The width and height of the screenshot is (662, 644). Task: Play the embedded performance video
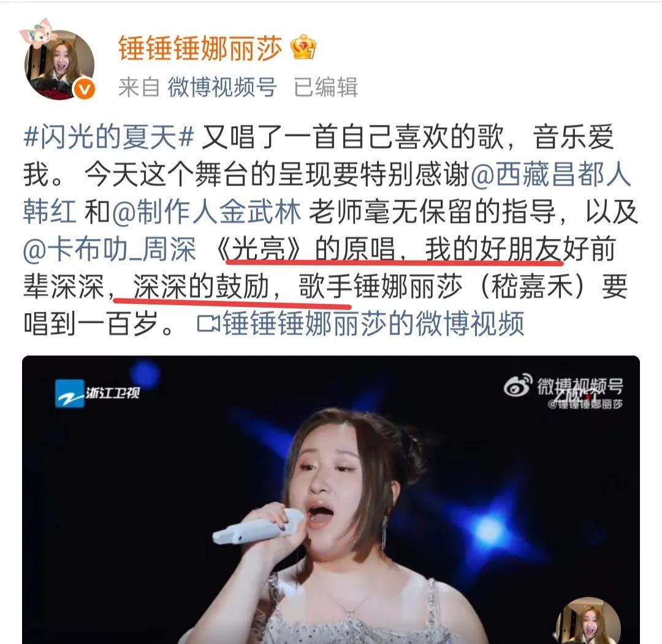point(331,499)
